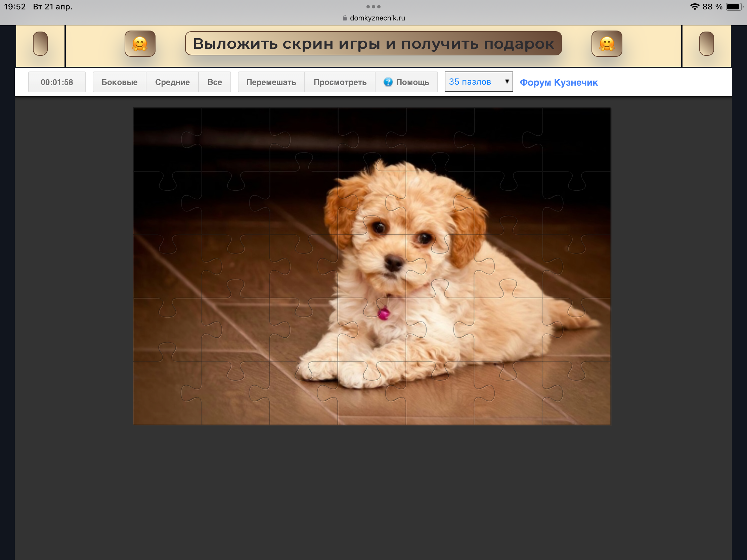
Task: Click the dropdown arrow beside 35 пазлов
Action: tap(507, 81)
